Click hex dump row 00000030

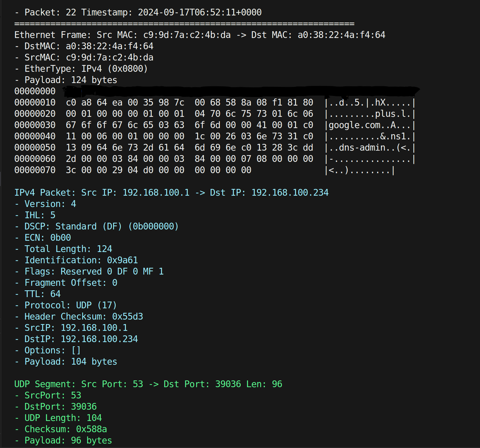pyautogui.click(x=215, y=125)
